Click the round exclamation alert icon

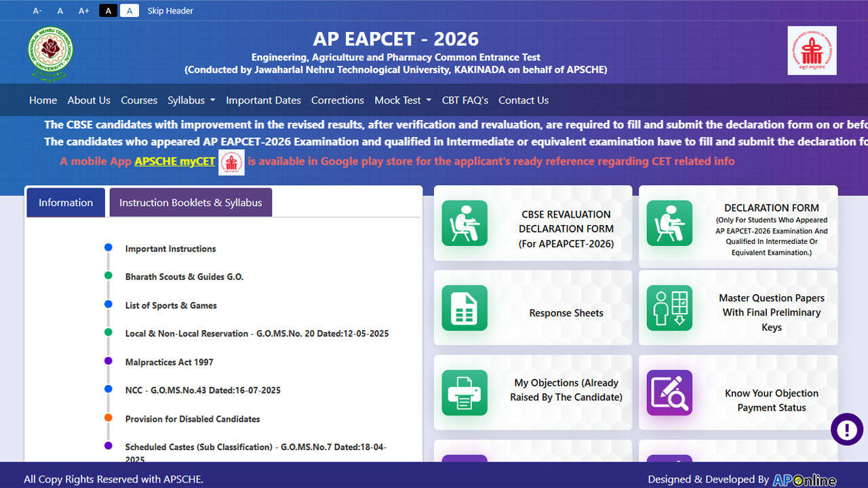[847, 429]
